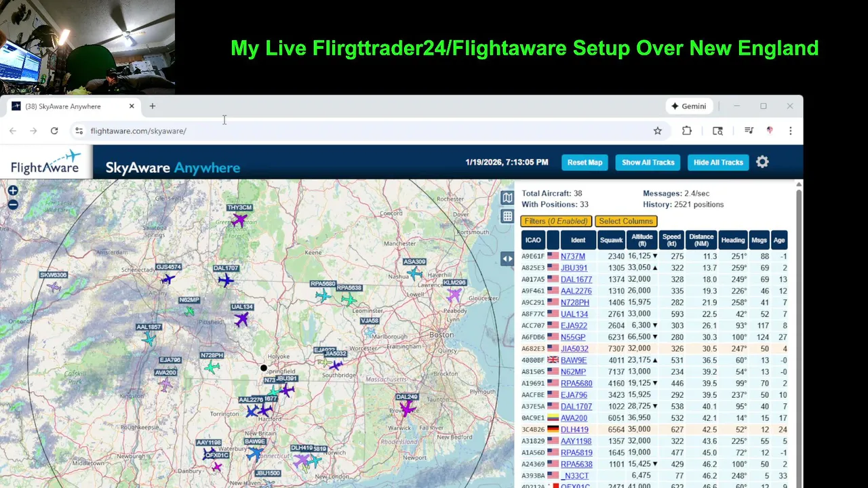This screenshot has width=868, height=488.
Task: Sort table by Squawk column
Action: pyautogui.click(x=611, y=240)
